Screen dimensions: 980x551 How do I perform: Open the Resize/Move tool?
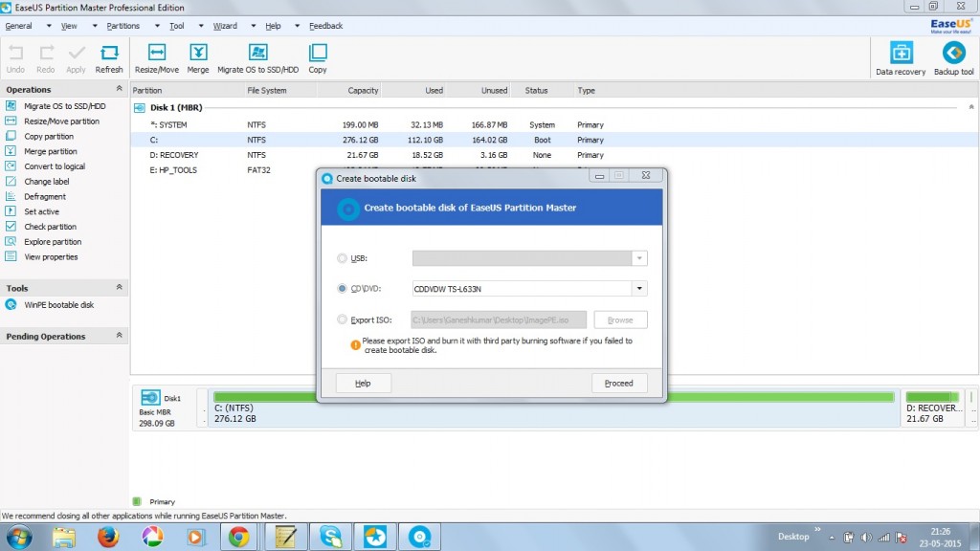click(157, 58)
